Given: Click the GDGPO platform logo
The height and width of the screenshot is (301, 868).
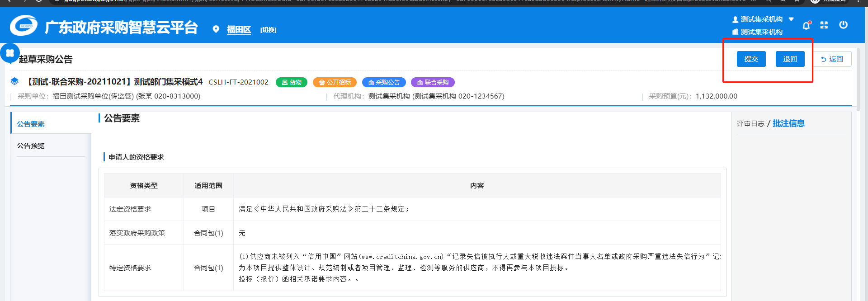Looking at the screenshot, I should [24, 26].
